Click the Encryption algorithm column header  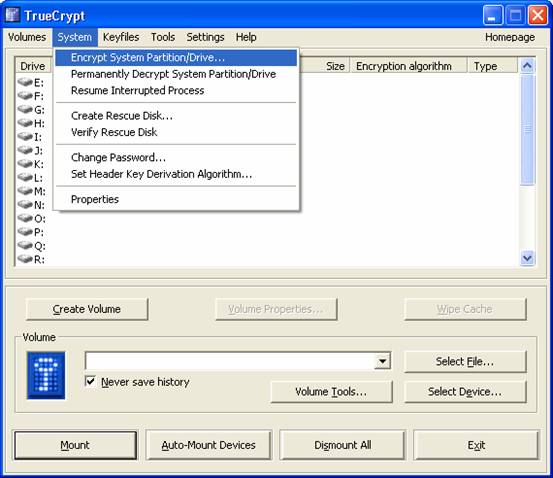[x=408, y=66]
